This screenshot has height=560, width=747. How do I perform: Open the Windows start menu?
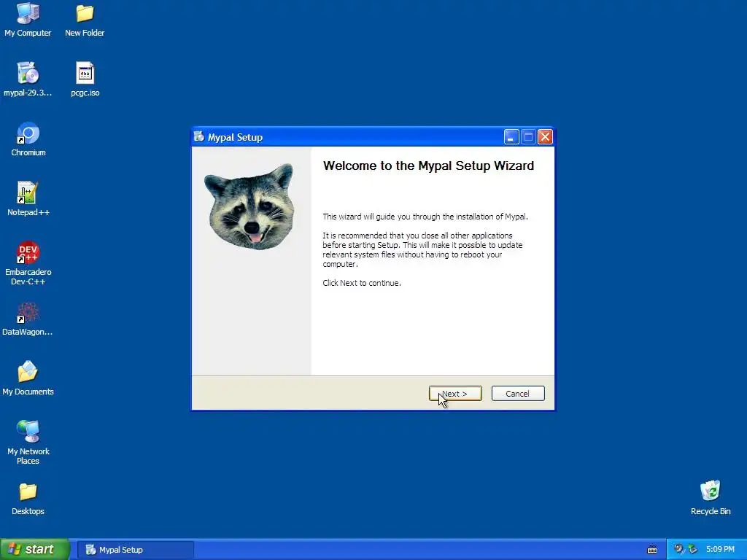(34, 550)
